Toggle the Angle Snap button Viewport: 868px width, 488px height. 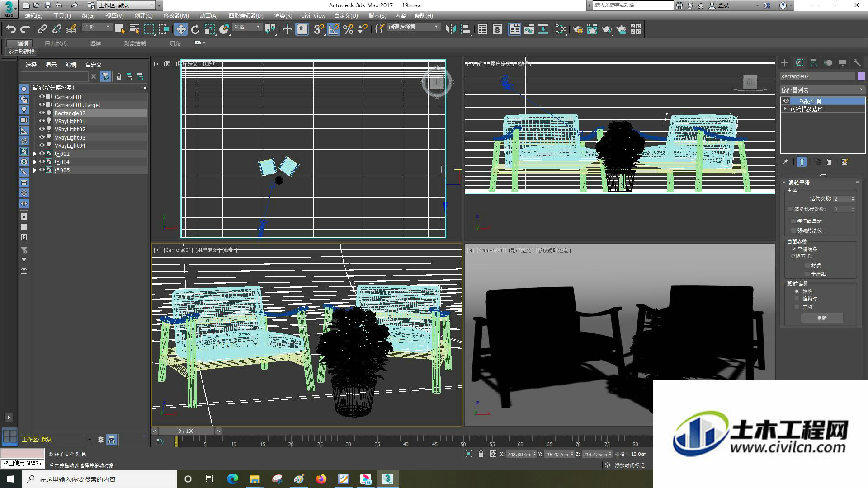coord(334,29)
